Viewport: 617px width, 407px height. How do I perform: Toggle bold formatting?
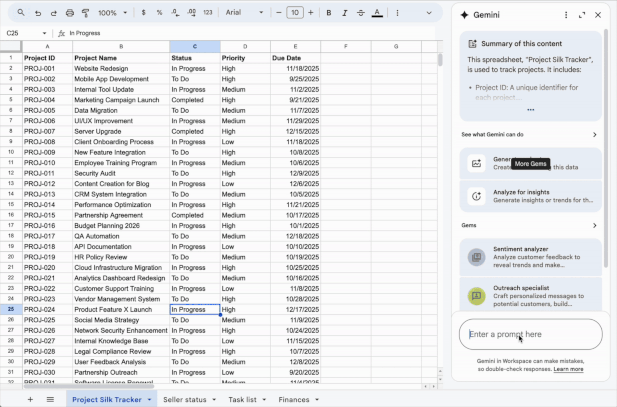coord(329,13)
